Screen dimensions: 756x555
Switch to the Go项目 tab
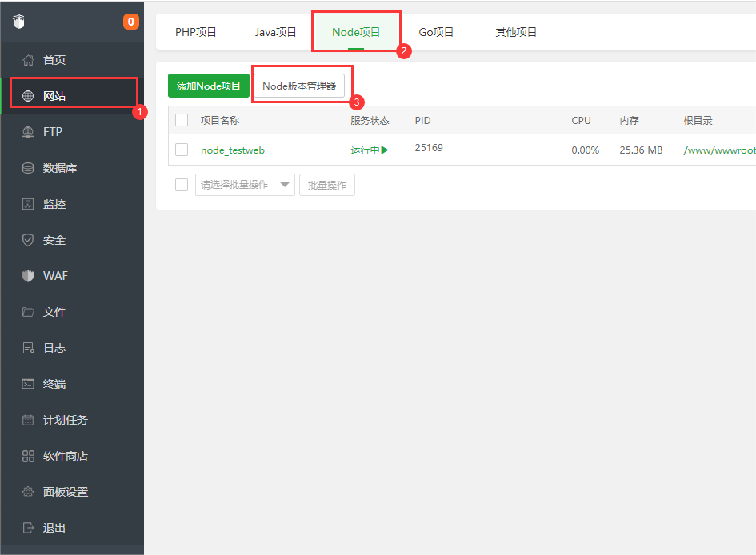(436, 32)
